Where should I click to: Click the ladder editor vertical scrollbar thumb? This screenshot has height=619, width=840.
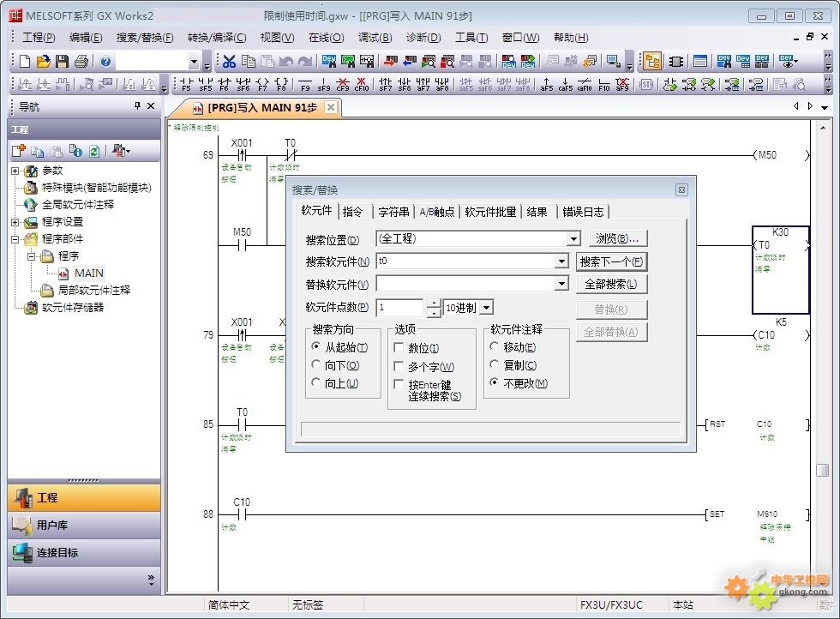click(x=822, y=470)
